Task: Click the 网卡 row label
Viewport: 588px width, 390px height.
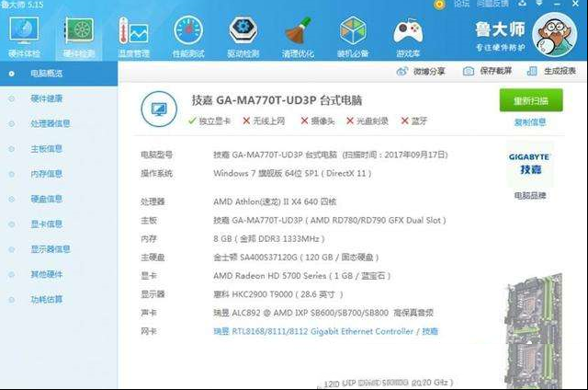Action: (149, 331)
